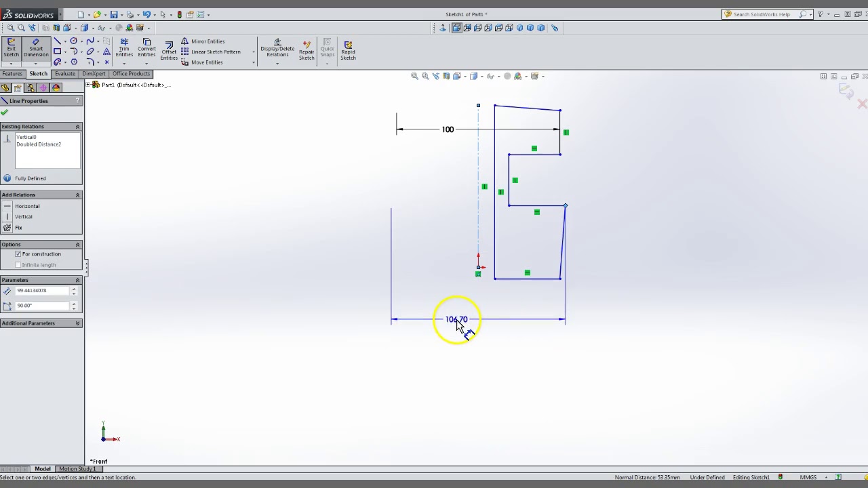Open the Office Products tab
This screenshot has height=488, width=868.
pyautogui.click(x=131, y=74)
